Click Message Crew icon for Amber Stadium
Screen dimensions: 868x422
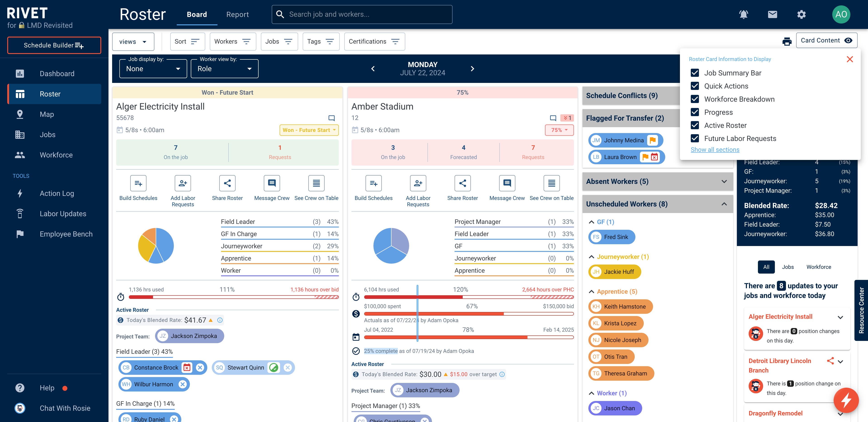tap(507, 183)
